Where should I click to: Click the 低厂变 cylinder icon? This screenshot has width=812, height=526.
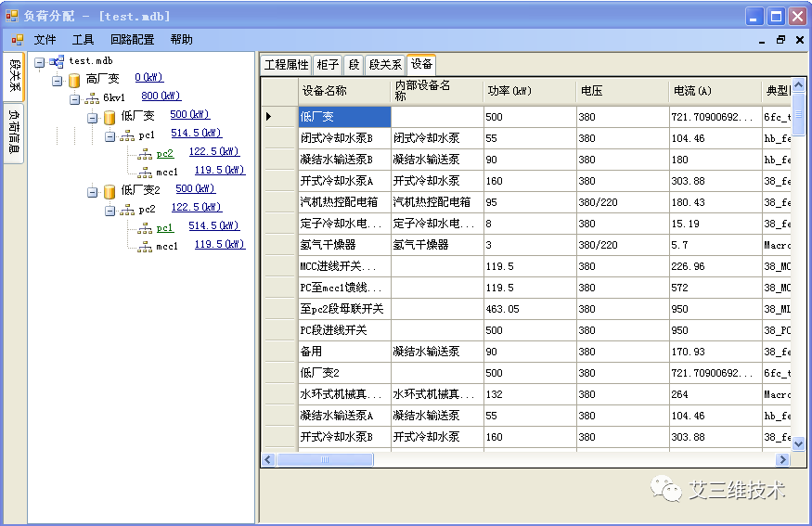110,118
